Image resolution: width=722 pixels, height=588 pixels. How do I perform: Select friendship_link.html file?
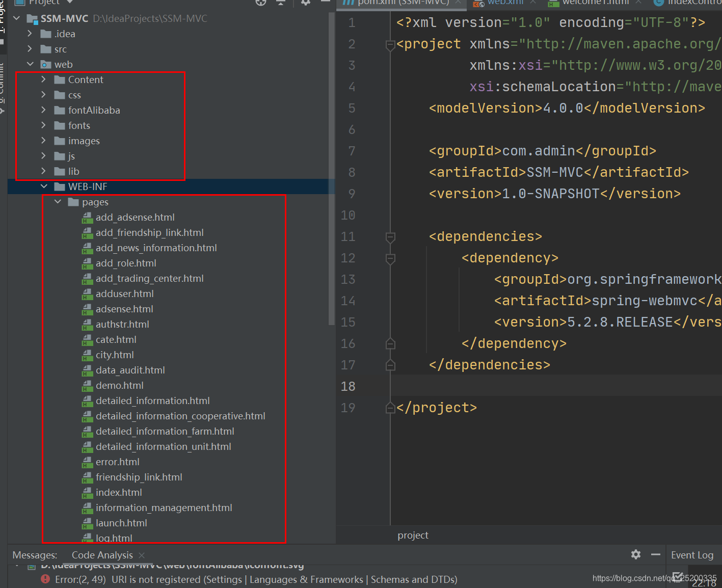(x=139, y=477)
